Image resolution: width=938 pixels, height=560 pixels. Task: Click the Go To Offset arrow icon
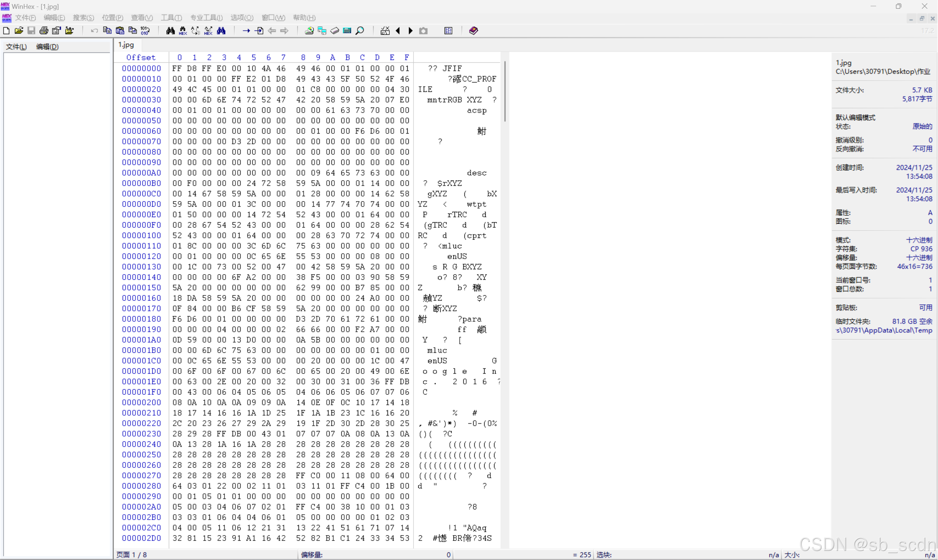[246, 30]
